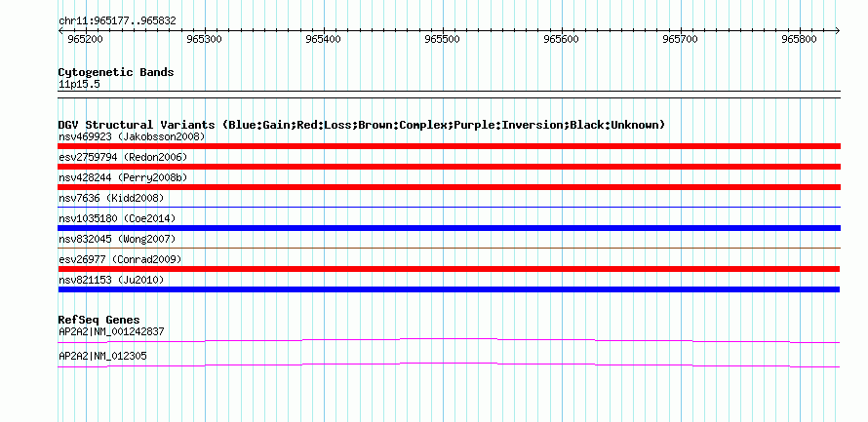Select the DGV Structural Variants track title

[362, 125]
